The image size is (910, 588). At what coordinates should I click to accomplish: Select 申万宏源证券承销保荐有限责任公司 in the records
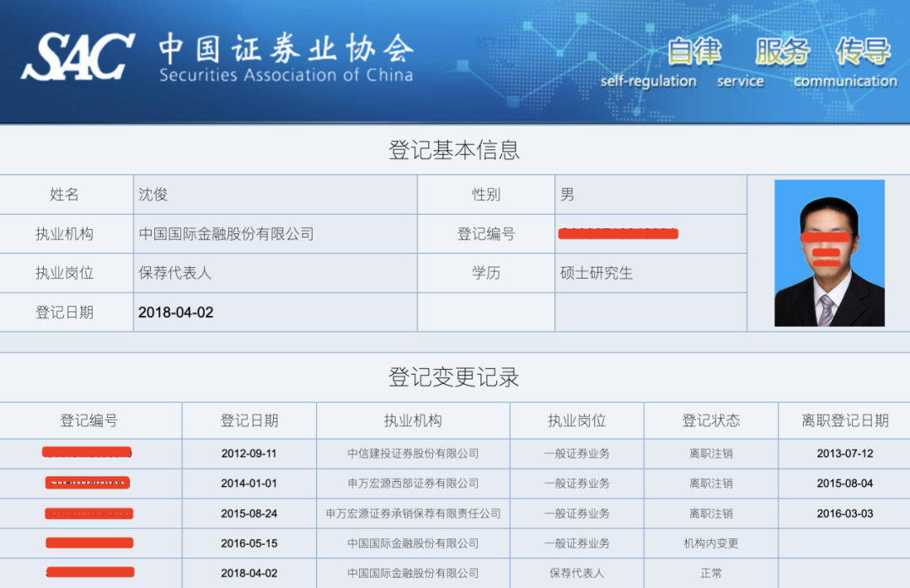(413, 513)
